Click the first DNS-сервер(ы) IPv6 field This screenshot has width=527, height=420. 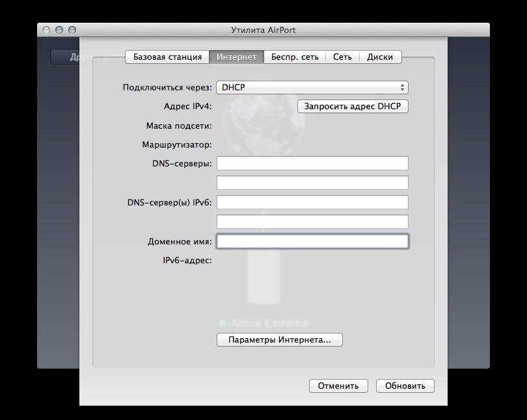312,202
